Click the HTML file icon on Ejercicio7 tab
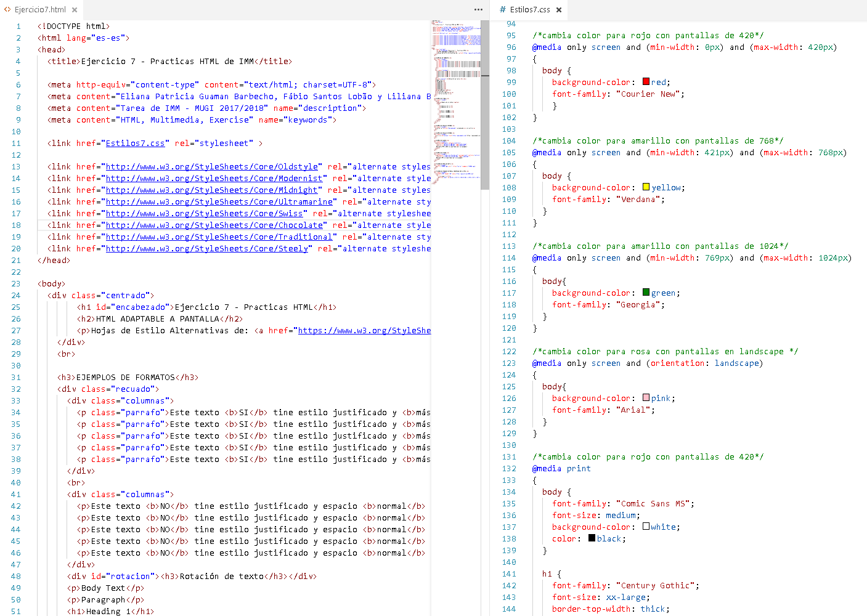Image resolution: width=867 pixels, height=616 pixels. (8, 10)
